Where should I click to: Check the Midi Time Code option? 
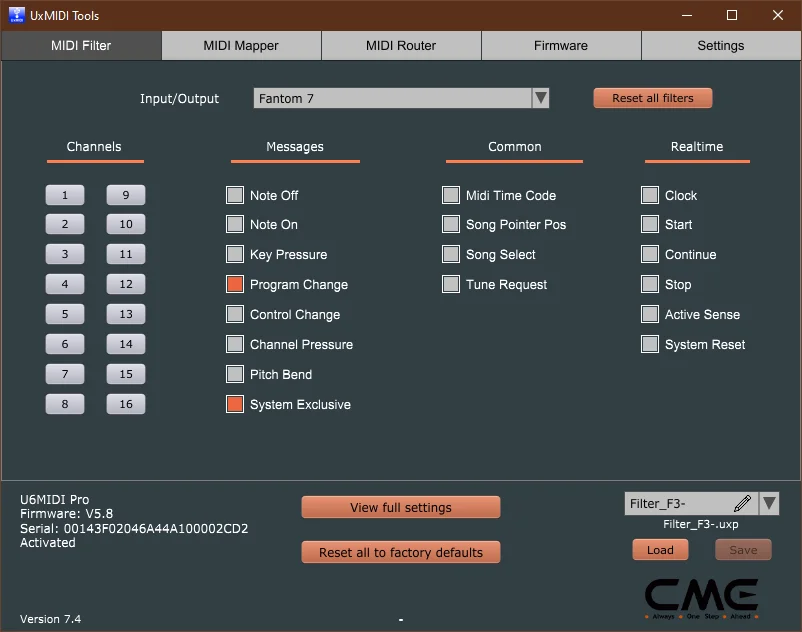(450, 195)
